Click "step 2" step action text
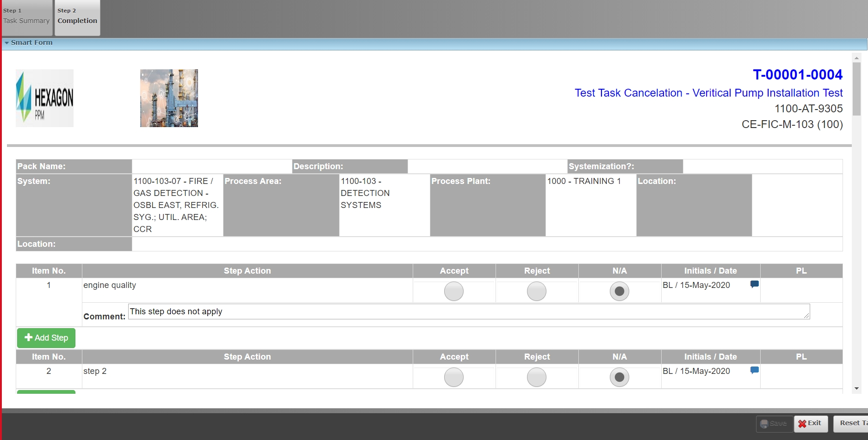The height and width of the screenshot is (440, 868). tap(95, 371)
